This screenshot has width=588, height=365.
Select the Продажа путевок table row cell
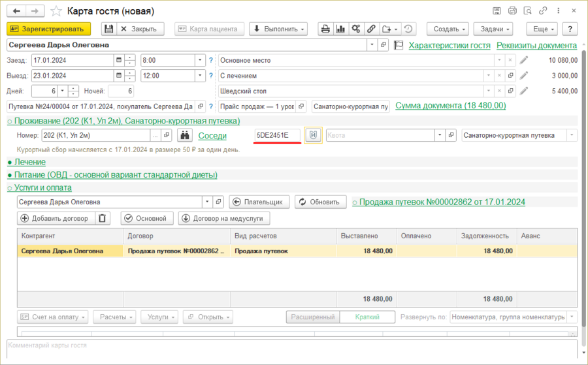(283, 251)
